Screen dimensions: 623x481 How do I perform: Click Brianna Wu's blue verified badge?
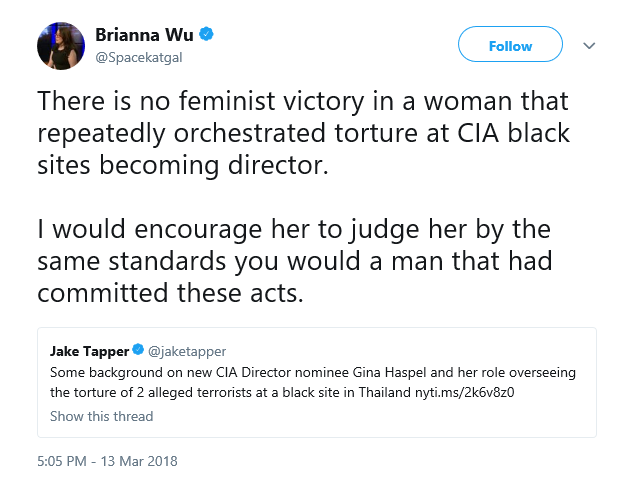coord(206,34)
